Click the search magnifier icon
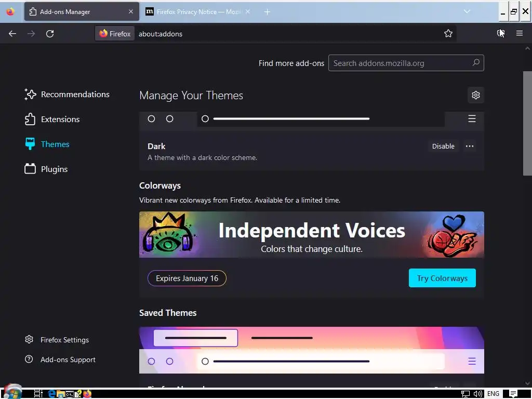532x399 pixels. click(x=476, y=62)
